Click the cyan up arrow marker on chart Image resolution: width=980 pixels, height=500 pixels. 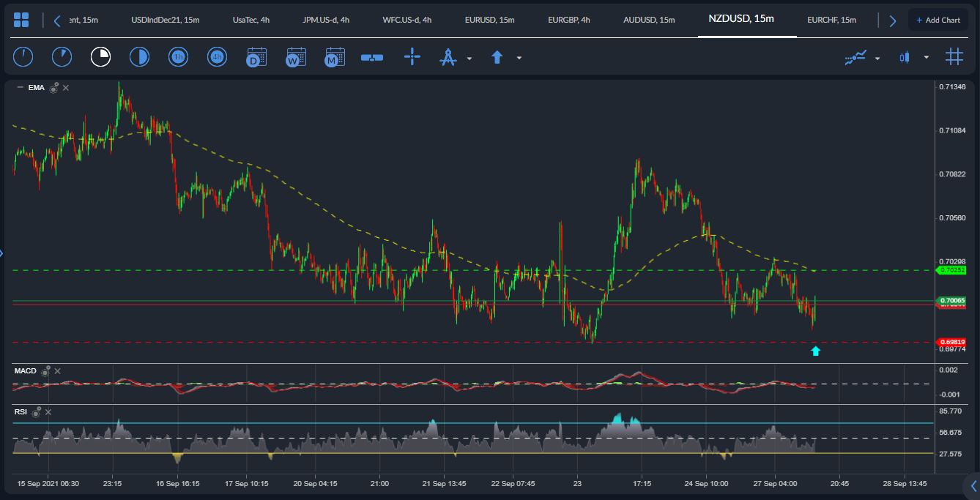pos(815,351)
